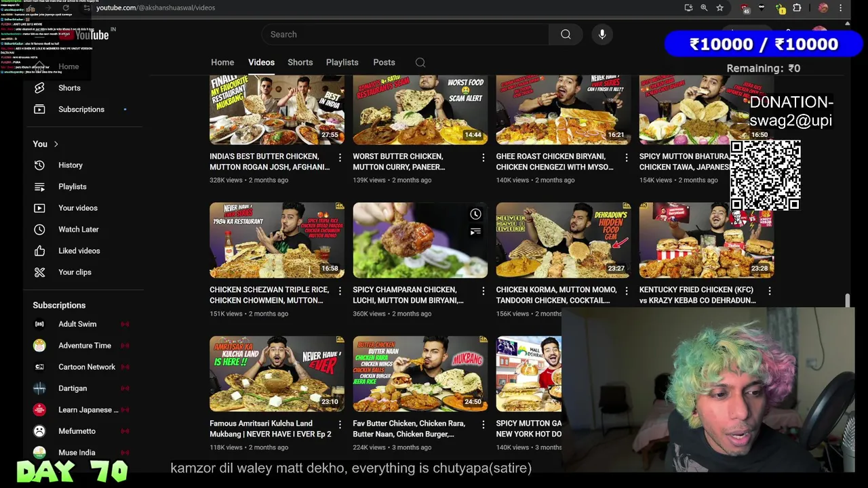Open Learn Japanese channel avatar

39,409
